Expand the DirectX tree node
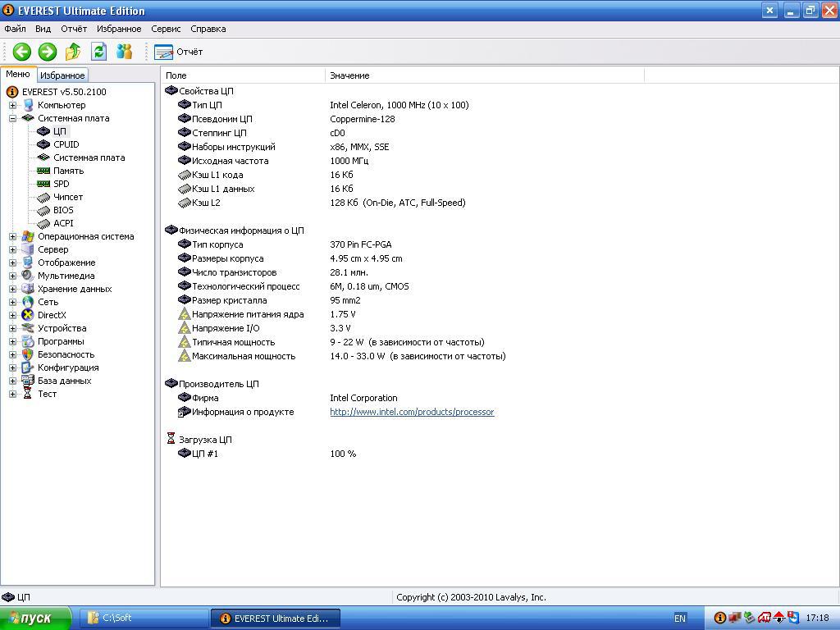840x630 pixels. pyautogui.click(x=12, y=315)
